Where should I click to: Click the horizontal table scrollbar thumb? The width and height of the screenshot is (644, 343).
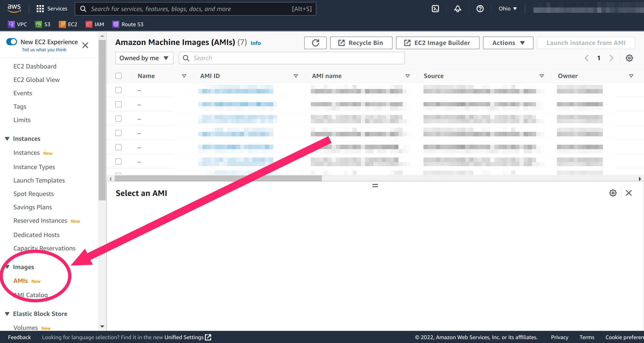218,179
